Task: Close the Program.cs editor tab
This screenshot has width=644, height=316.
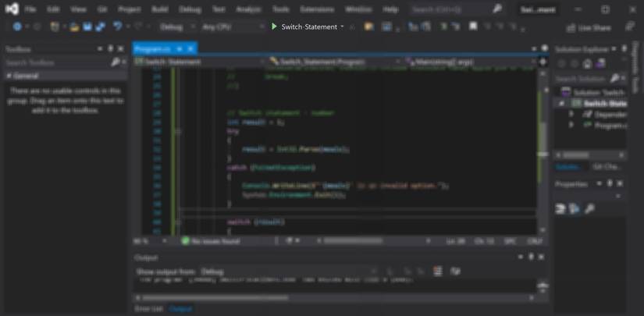Action: [191, 48]
